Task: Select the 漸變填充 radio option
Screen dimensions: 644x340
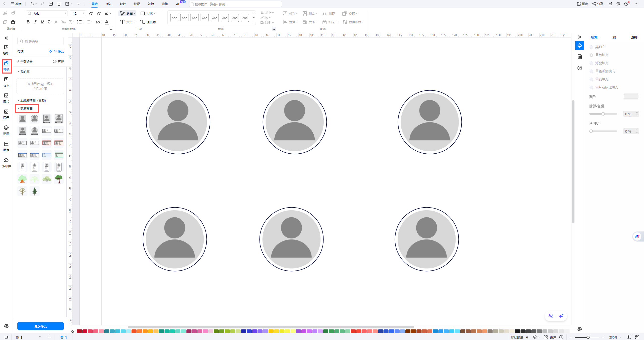Action: pos(591,63)
